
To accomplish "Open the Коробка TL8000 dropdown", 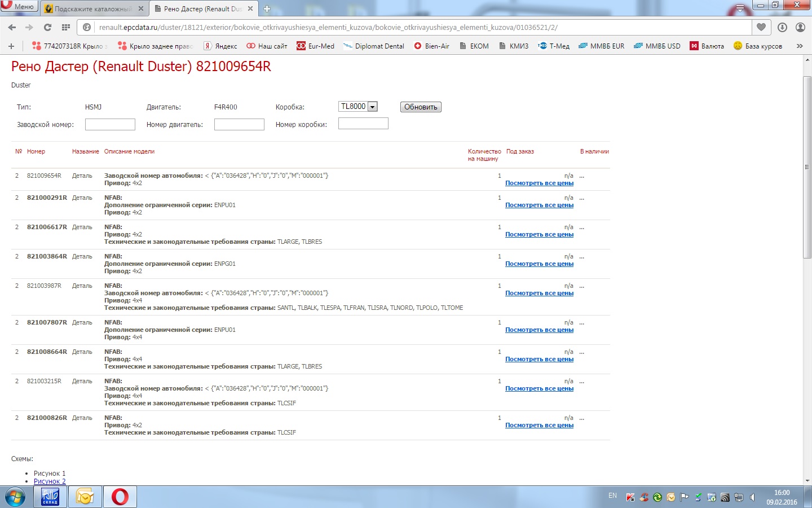I will [358, 106].
